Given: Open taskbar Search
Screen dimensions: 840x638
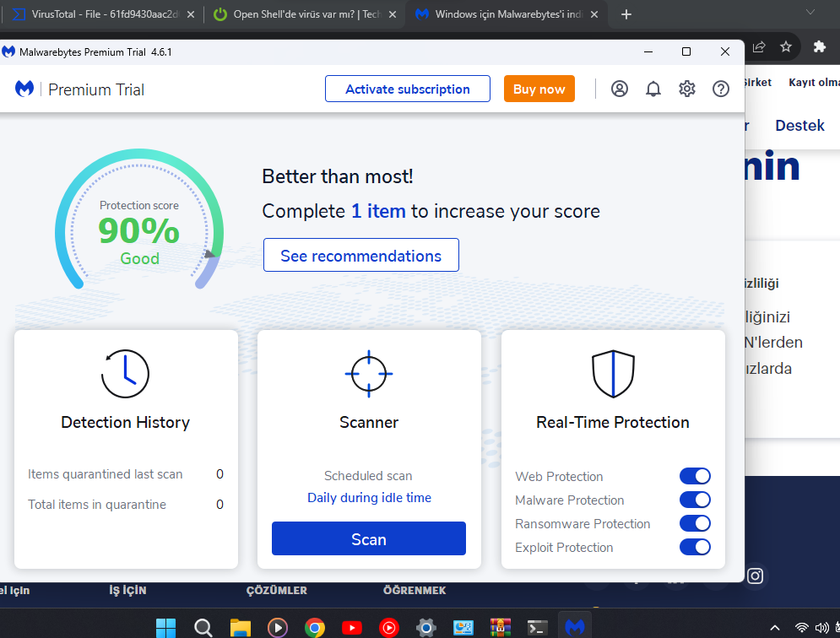Looking at the screenshot, I should [203, 627].
